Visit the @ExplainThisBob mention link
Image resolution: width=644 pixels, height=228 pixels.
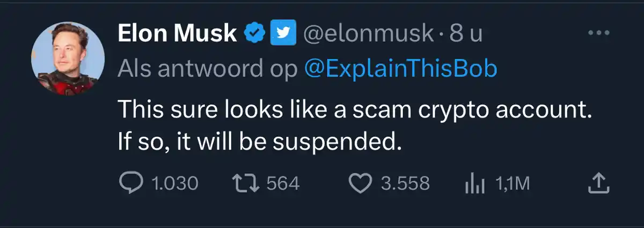401,69
